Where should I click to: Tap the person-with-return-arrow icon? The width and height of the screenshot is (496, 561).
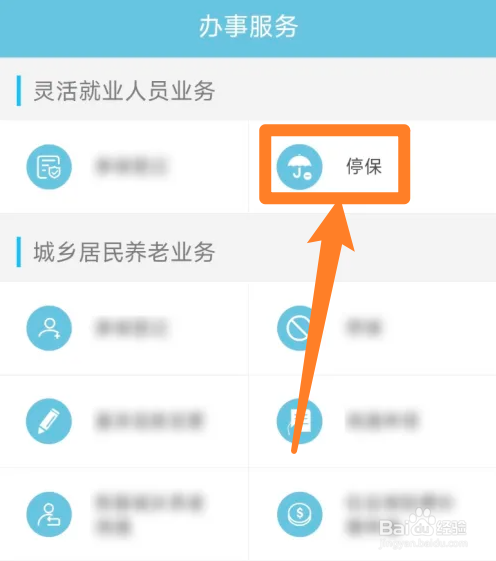click(49, 514)
